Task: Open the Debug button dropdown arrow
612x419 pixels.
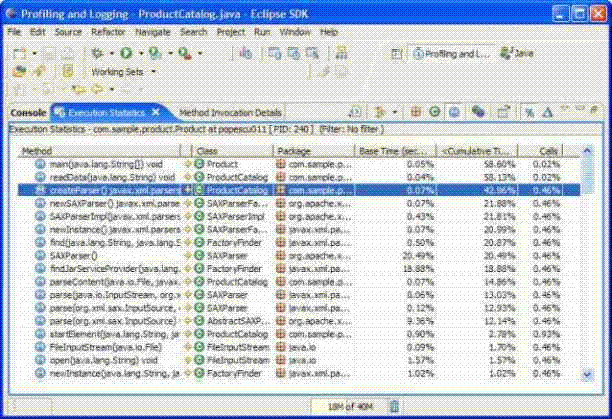Action: (x=110, y=53)
